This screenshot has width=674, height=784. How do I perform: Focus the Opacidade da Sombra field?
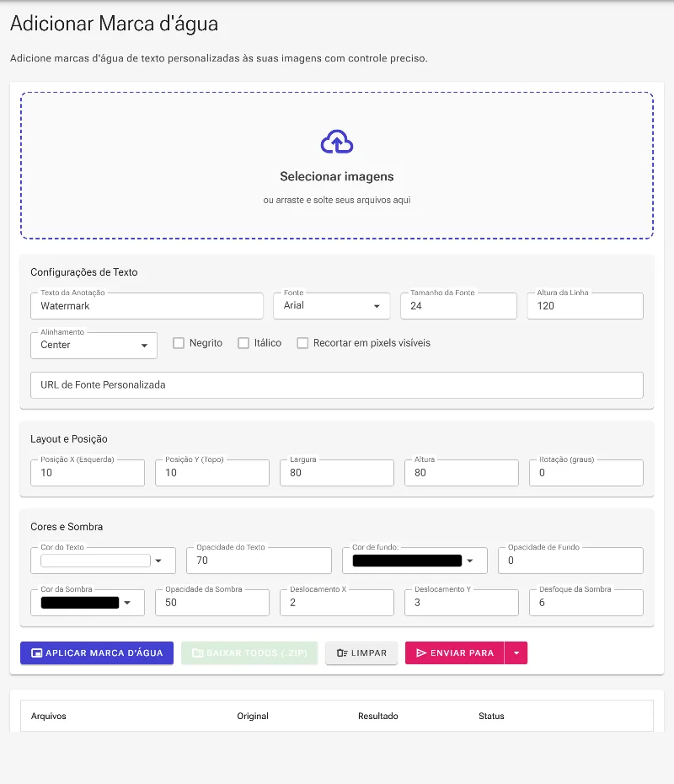click(212, 603)
